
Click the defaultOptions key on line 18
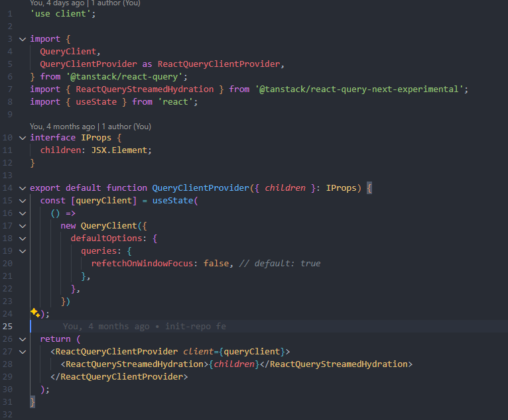tap(106, 238)
